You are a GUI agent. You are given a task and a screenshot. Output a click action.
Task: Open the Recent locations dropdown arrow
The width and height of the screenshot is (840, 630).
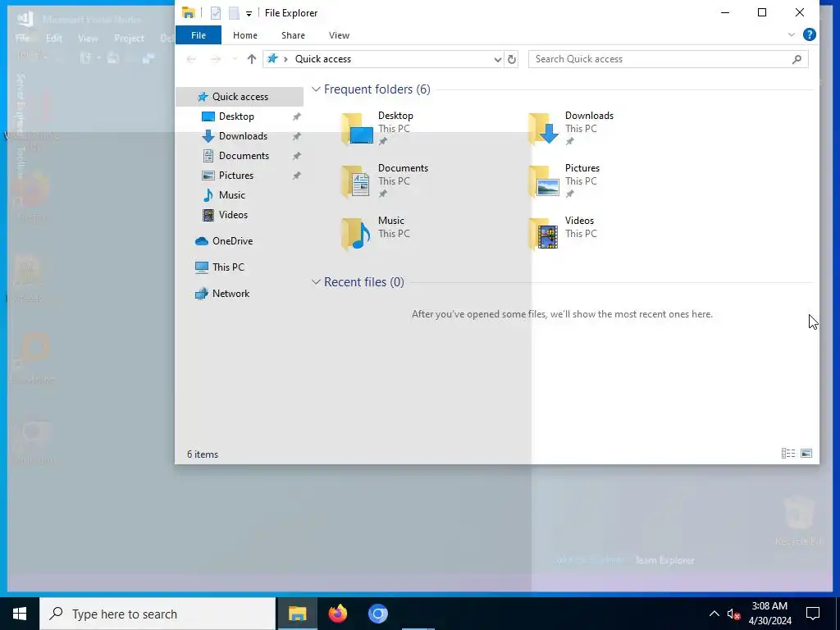click(235, 59)
